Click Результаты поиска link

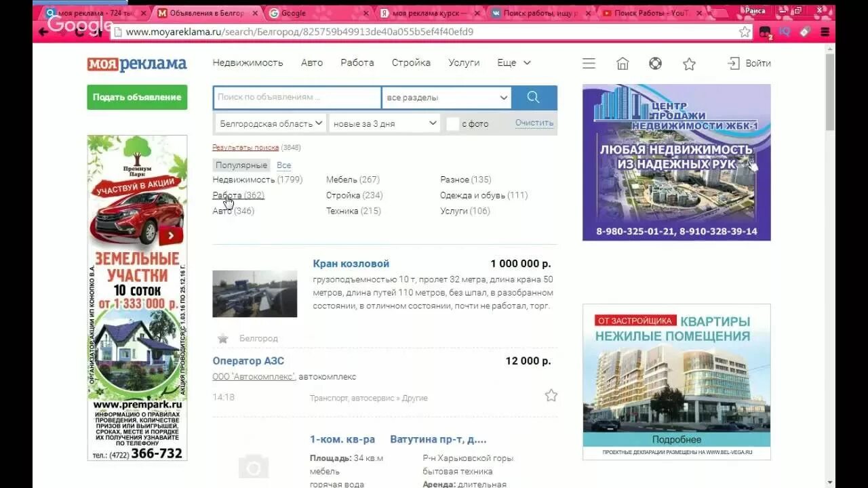click(x=245, y=147)
